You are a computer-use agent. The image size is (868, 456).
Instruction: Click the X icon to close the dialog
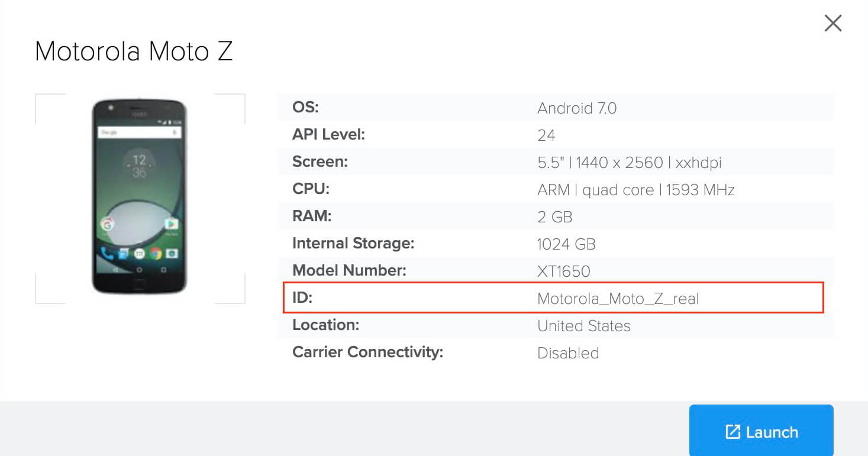click(x=832, y=23)
